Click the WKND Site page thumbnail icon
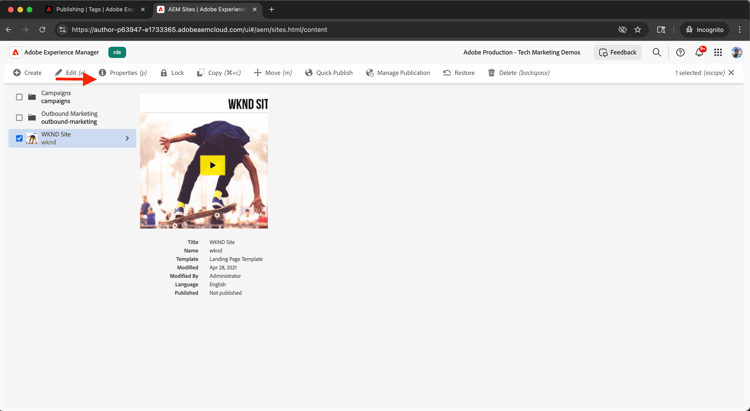This screenshot has width=750, height=411. point(32,138)
